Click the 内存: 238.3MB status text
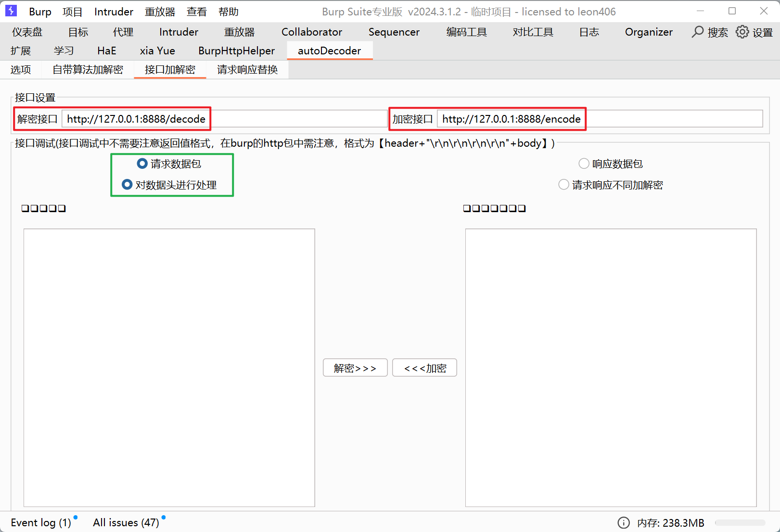The width and height of the screenshot is (780, 532). coord(671,523)
